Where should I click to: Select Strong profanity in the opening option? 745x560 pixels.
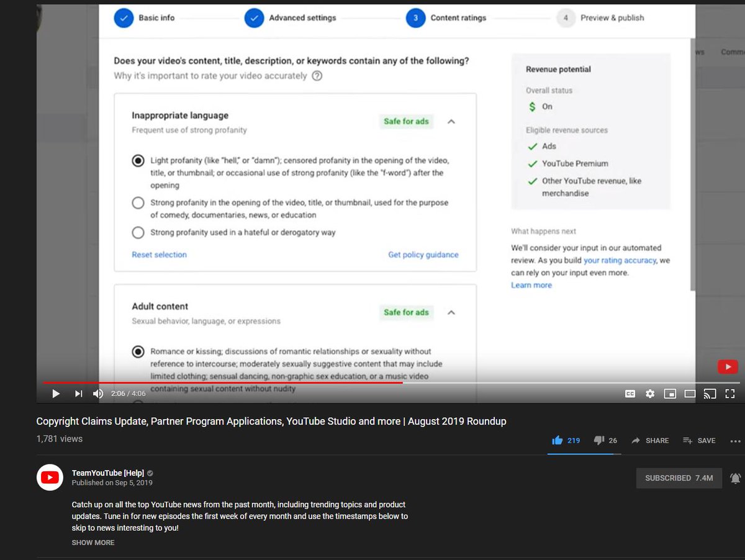138,203
